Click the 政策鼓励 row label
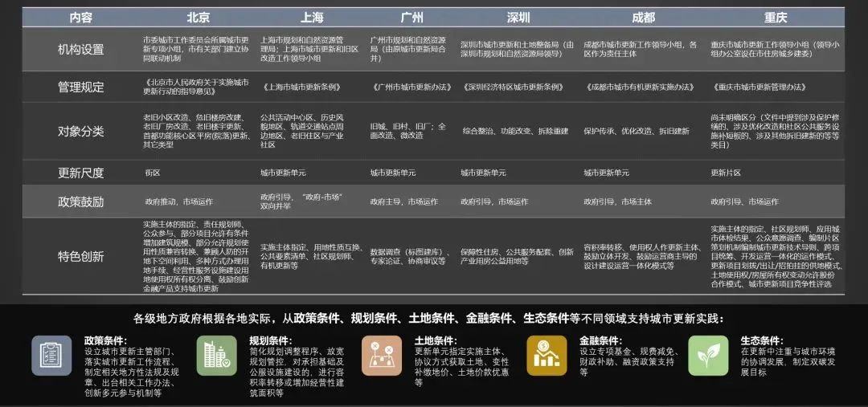Viewport: 868px width, 407px height. click(81, 201)
